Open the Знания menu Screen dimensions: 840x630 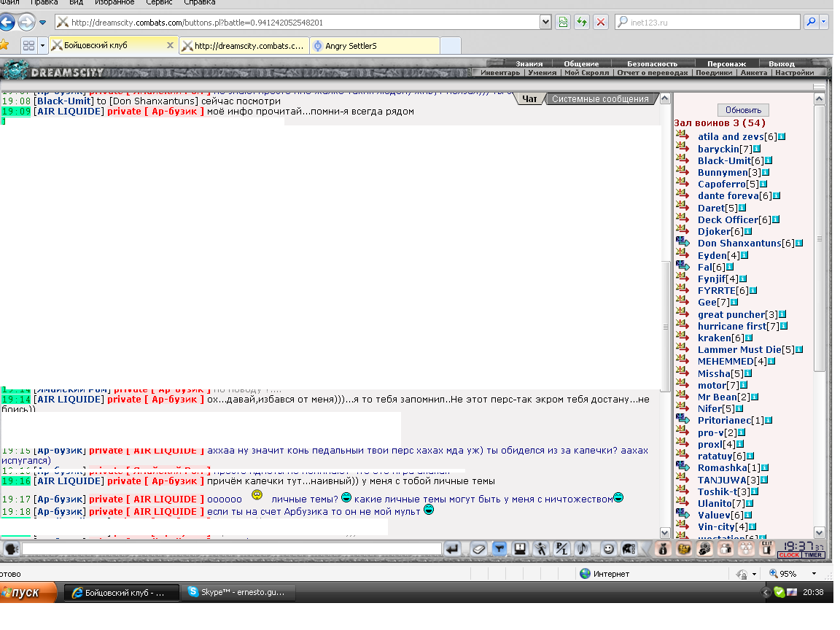coord(529,63)
